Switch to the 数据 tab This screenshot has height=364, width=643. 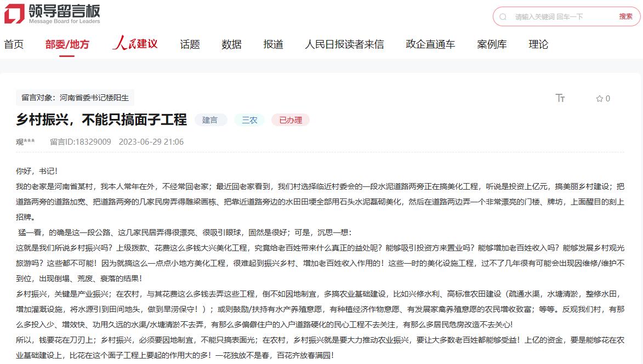(x=231, y=44)
